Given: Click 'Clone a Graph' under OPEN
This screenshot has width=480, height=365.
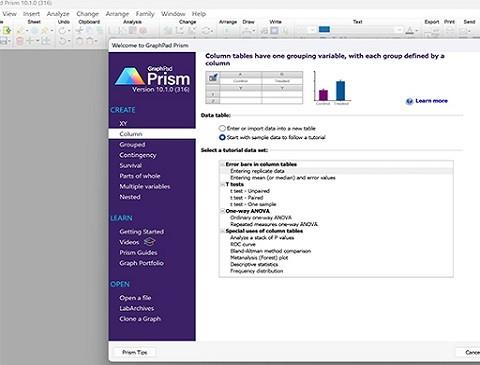Looking at the screenshot, I should point(140,319).
